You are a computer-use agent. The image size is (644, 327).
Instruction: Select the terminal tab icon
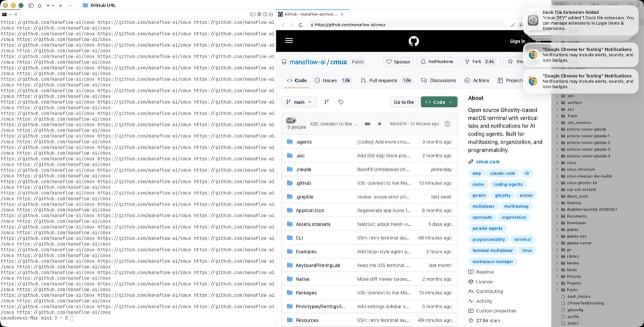[x=4, y=14]
